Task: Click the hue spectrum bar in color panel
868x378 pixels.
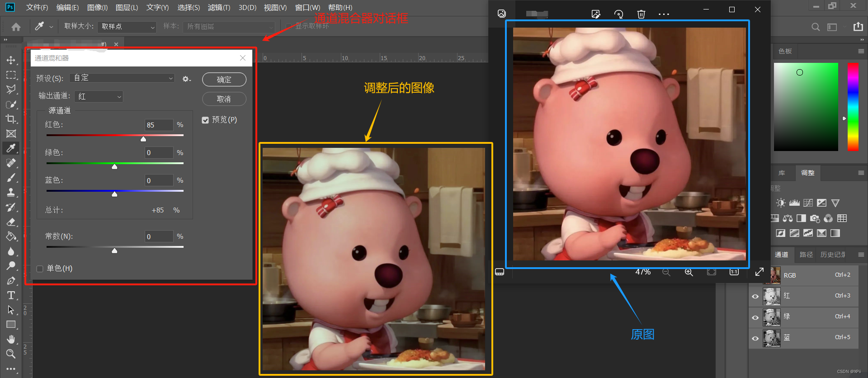Action: (853, 107)
